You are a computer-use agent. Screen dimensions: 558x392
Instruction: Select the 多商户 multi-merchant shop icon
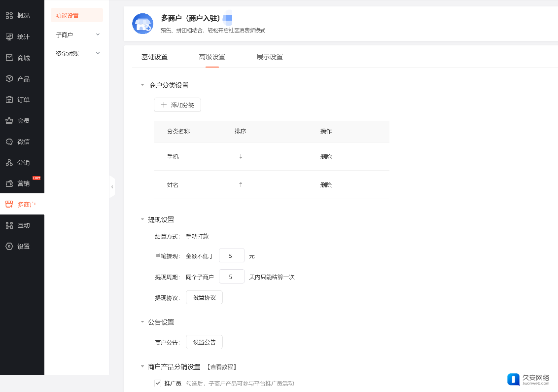click(x=9, y=204)
